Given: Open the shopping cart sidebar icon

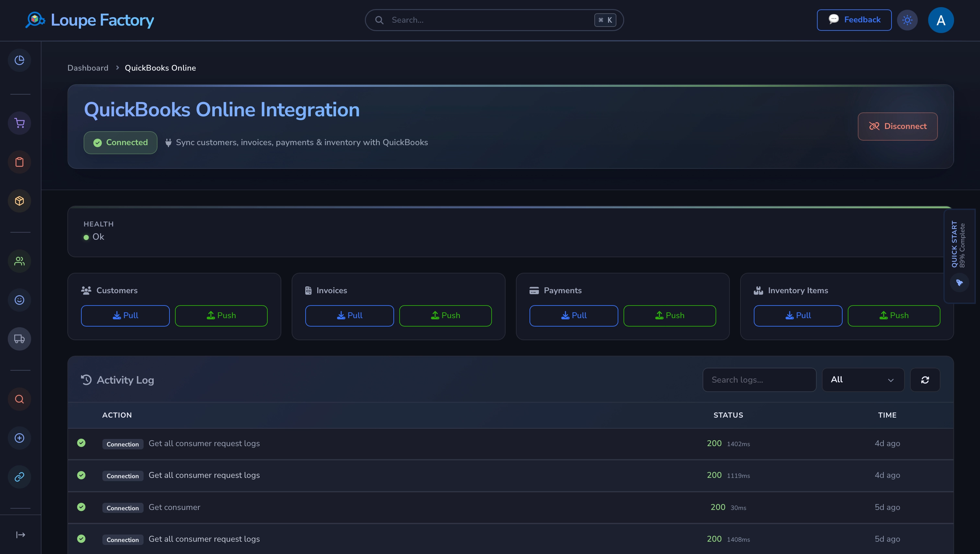Looking at the screenshot, I should coord(19,123).
